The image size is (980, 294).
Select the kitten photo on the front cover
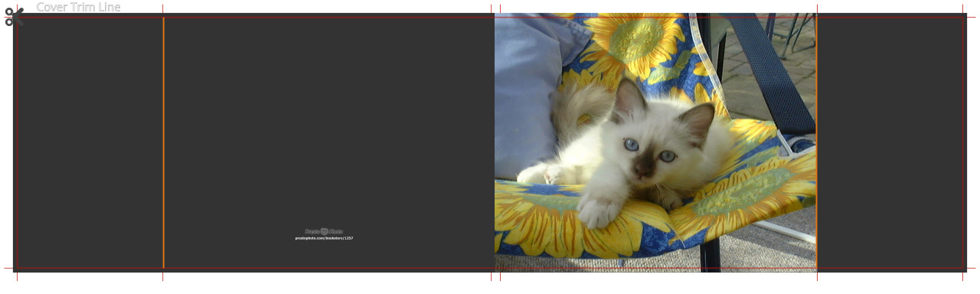click(x=655, y=142)
